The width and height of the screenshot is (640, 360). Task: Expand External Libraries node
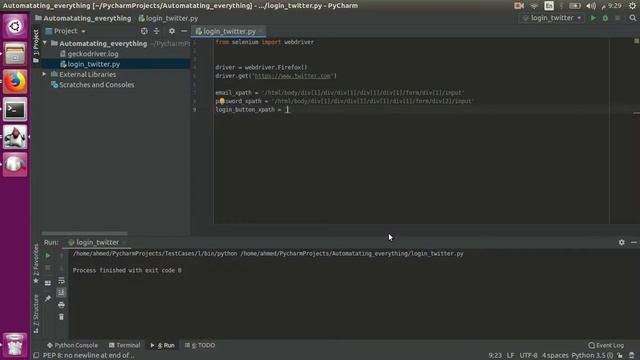(x=44, y=74)
